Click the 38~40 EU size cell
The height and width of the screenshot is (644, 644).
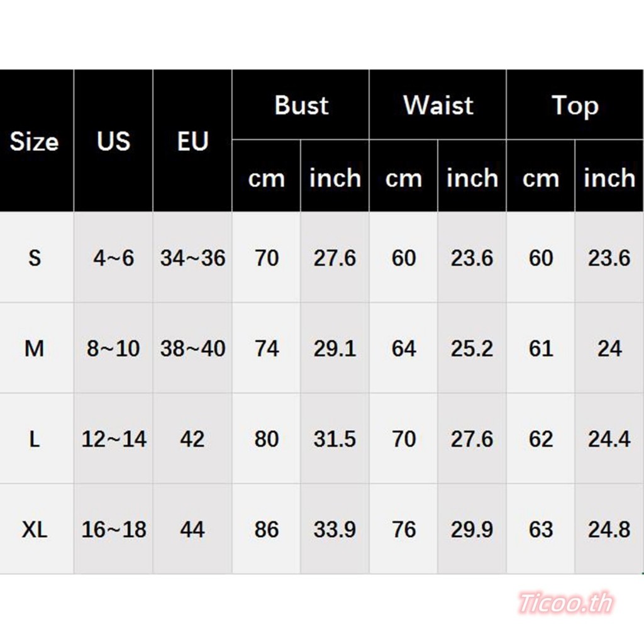tap(192, 348)
